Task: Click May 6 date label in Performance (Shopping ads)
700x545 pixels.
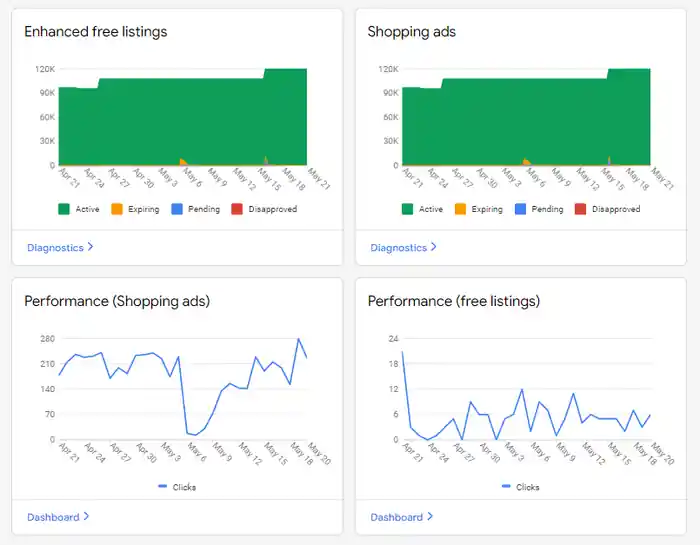Action: 196,452
